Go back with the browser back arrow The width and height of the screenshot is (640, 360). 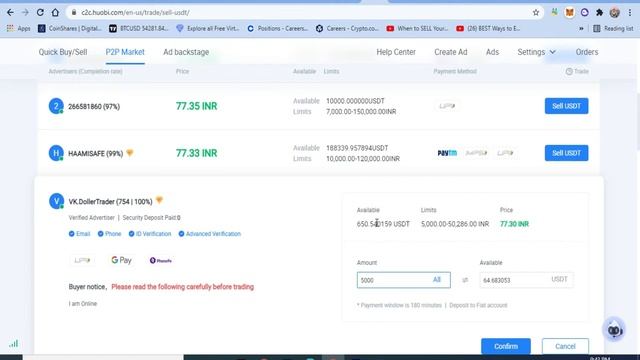tap(10, 13)
